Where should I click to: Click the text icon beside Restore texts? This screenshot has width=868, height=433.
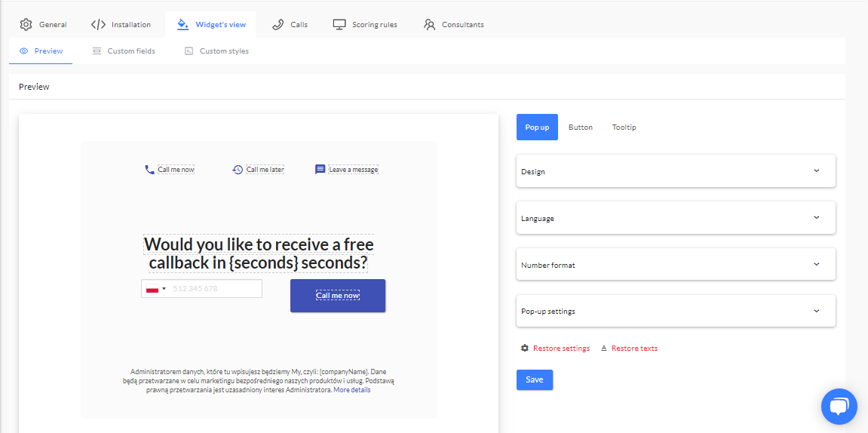pos(604,349)
